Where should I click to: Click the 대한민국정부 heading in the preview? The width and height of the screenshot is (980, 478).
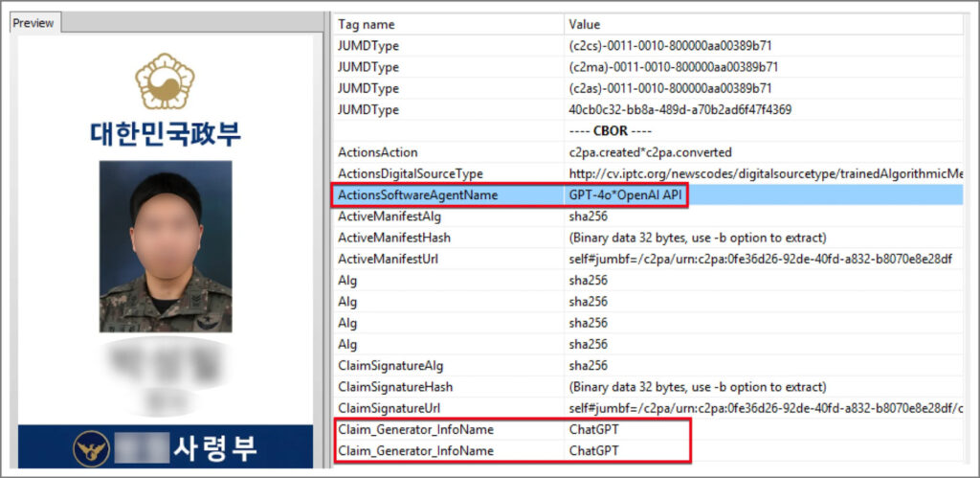[x=165, y=134]
